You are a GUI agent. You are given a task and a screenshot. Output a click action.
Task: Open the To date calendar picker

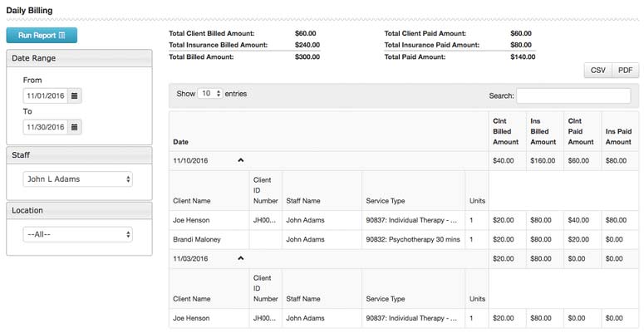(x=75, y=127)
